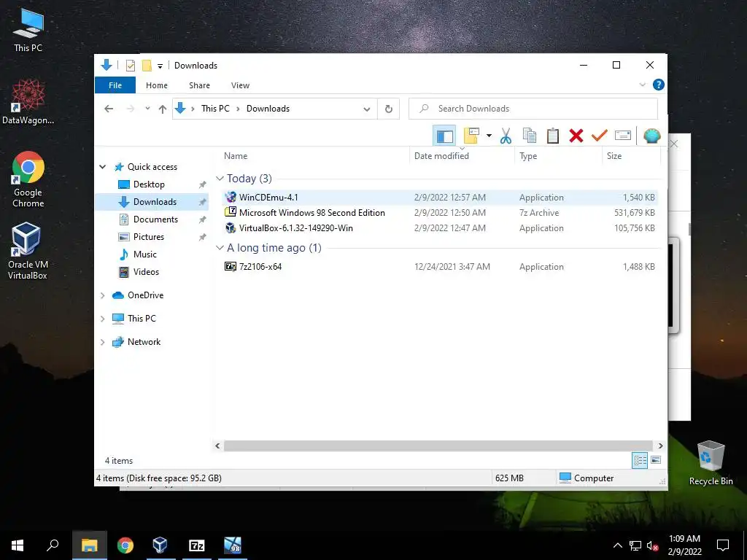747x560 pixels.
Task: Click the New folder title bar icon
Action: [x=147, y=66]
